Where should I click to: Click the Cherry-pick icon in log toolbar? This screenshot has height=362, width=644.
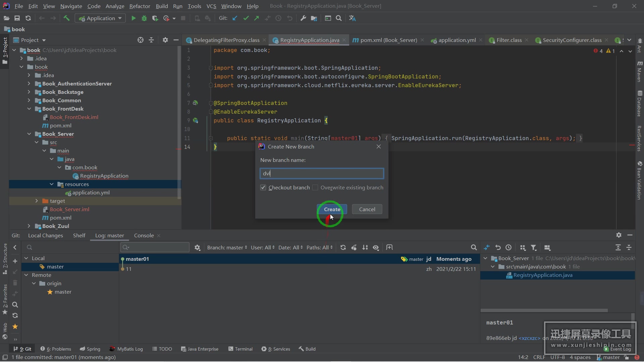tap(354, 248)
